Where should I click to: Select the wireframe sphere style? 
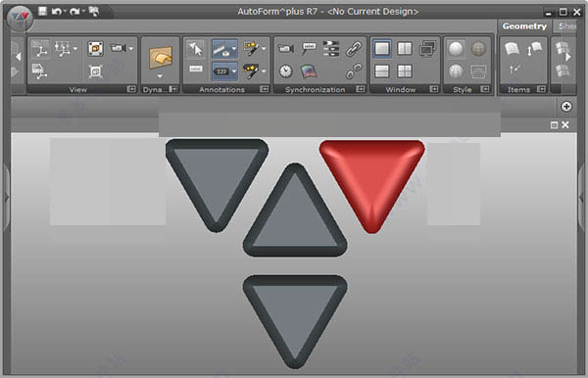[456, 71]
